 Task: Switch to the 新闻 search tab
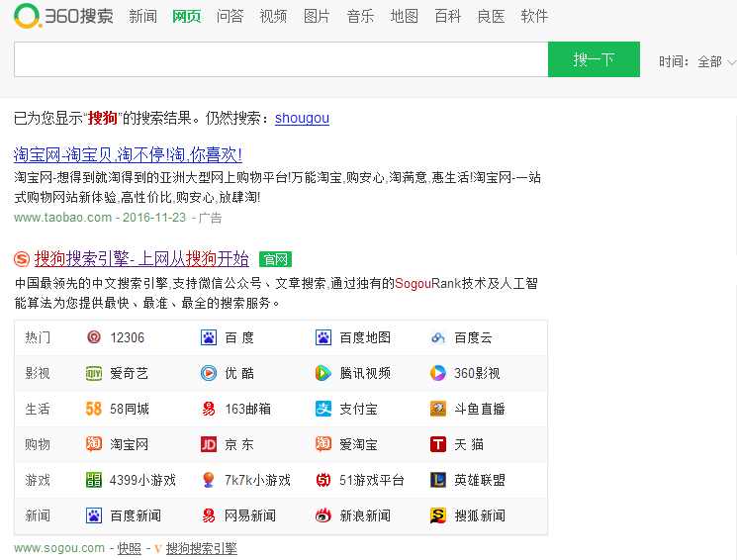pyautogui.click(x=142, y=17)
